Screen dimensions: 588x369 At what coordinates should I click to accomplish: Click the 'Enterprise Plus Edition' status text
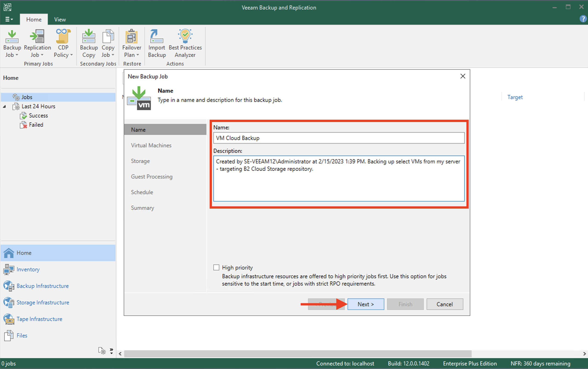[x=470, y=364]
